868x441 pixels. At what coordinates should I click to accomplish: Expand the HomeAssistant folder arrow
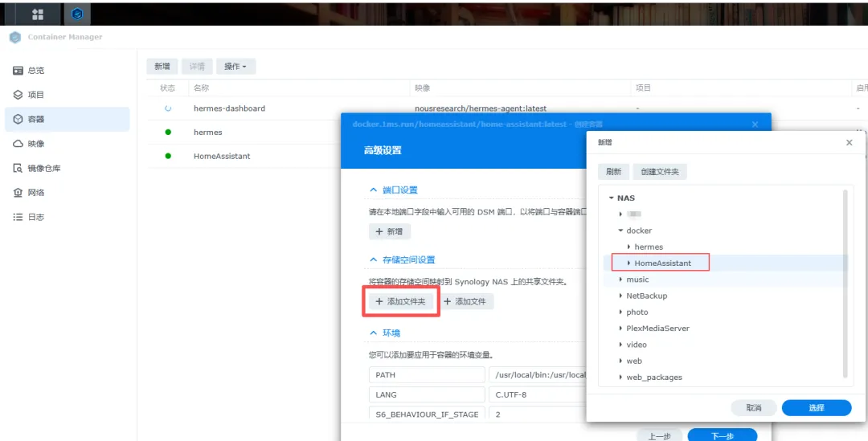628,263
